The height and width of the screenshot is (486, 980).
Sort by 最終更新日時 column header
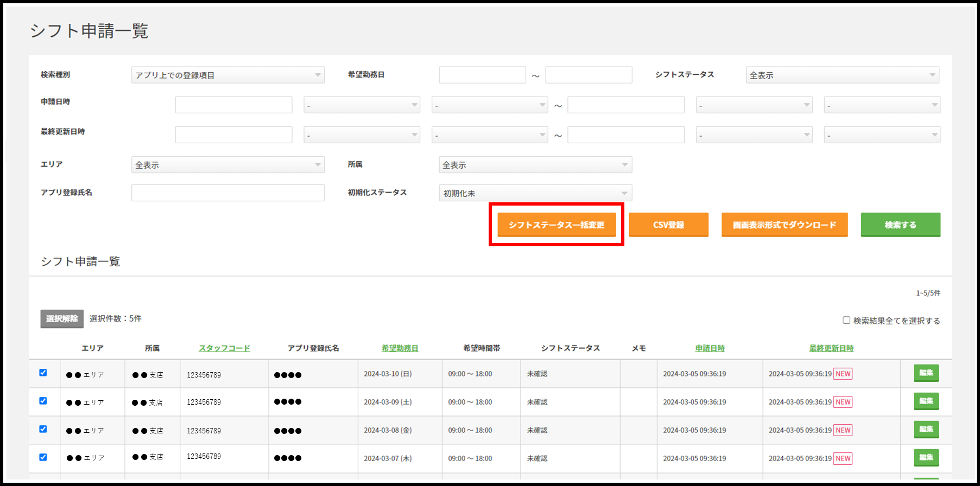coord(831,348)
